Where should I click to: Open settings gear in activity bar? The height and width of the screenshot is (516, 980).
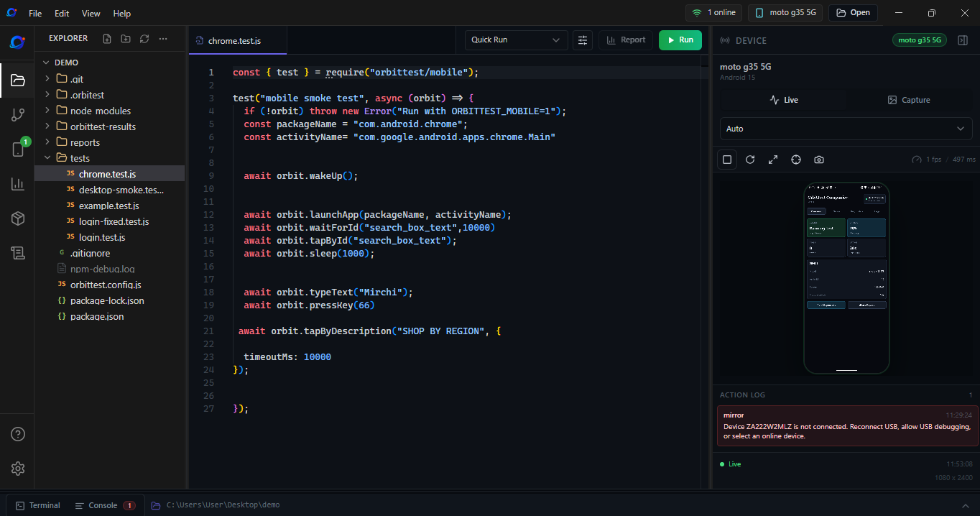coord(17,469)
